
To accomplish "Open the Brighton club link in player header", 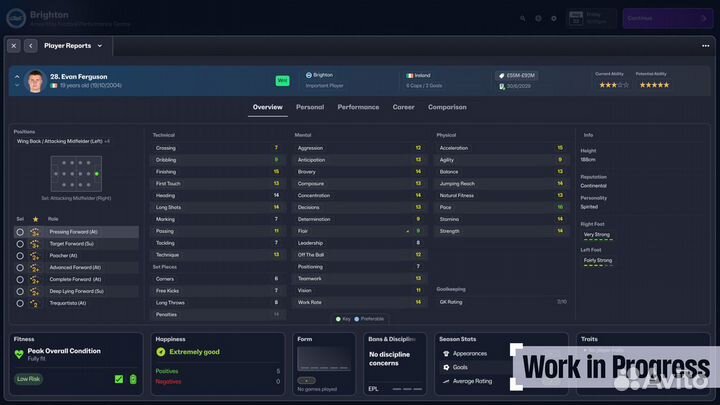I will point(320,75).
